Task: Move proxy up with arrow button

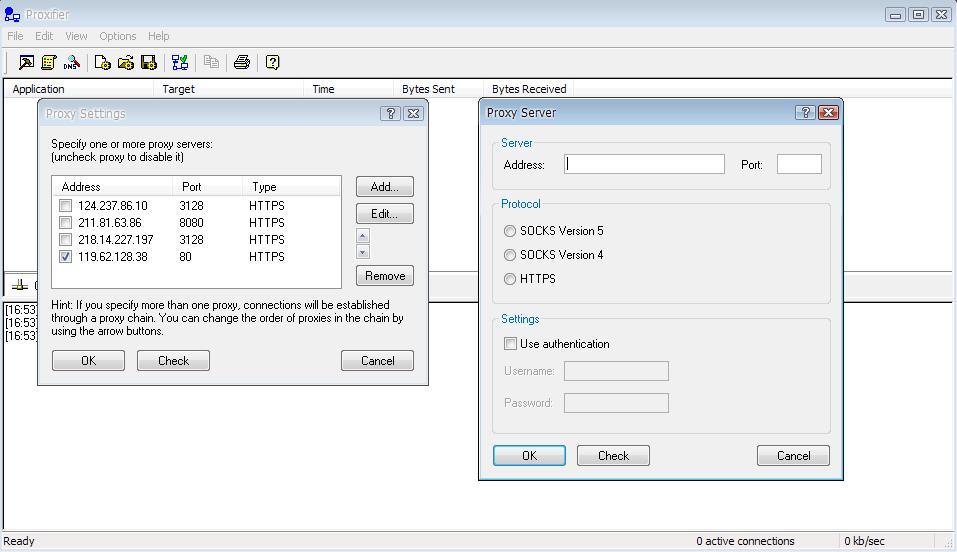Action: pyautogui.click(x=363, y=236)
